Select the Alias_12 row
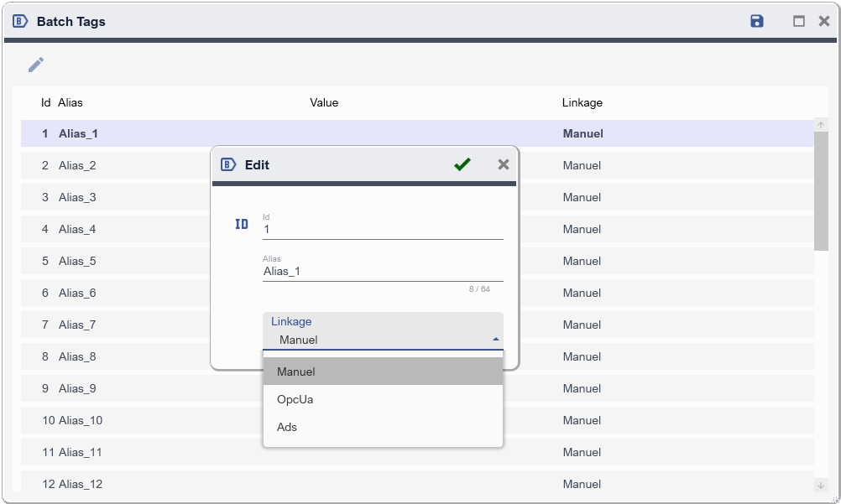Screen dimensions: 841x504 (81, 484)
